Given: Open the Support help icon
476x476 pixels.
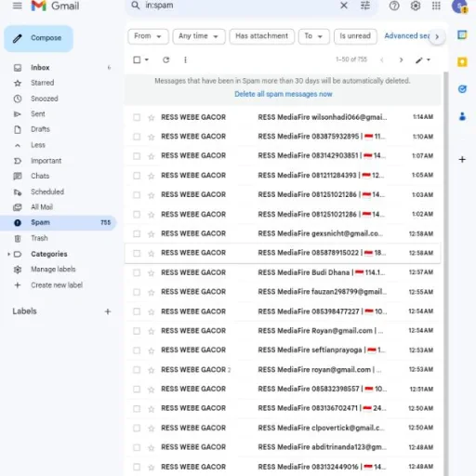Looking at the screenshot, I should (394, 6).
